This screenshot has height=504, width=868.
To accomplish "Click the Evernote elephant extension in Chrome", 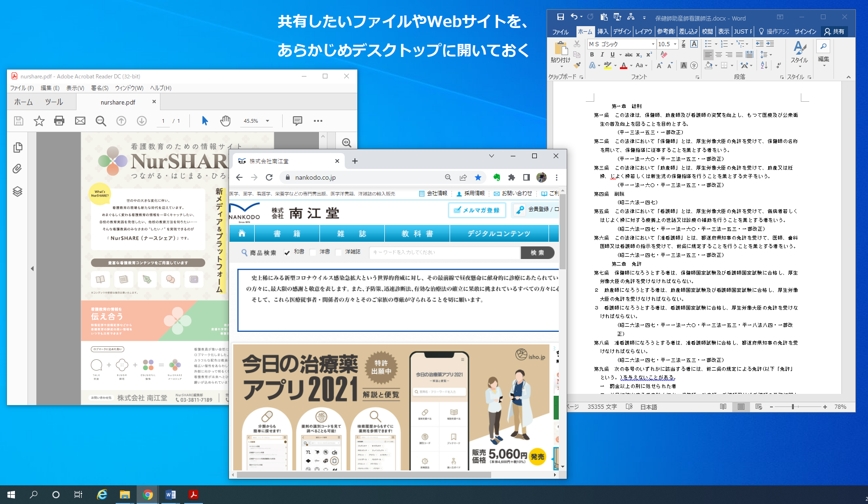I will tap(497, 177).
